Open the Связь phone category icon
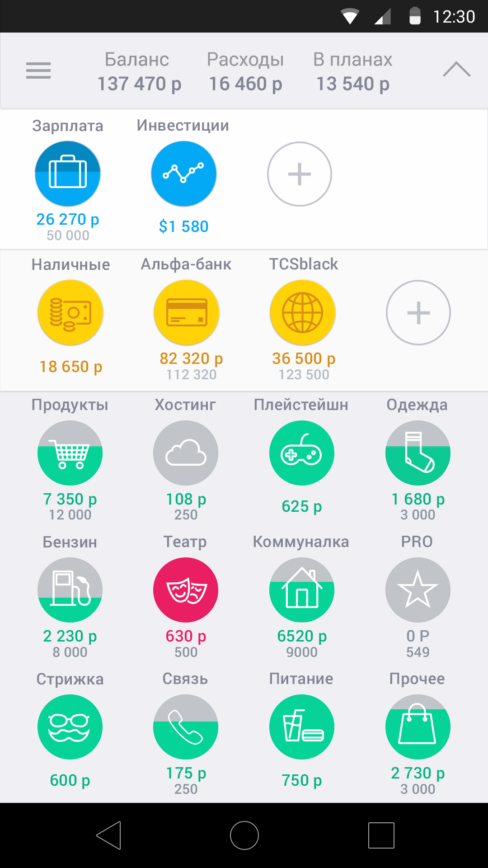 tap(186, 727)
